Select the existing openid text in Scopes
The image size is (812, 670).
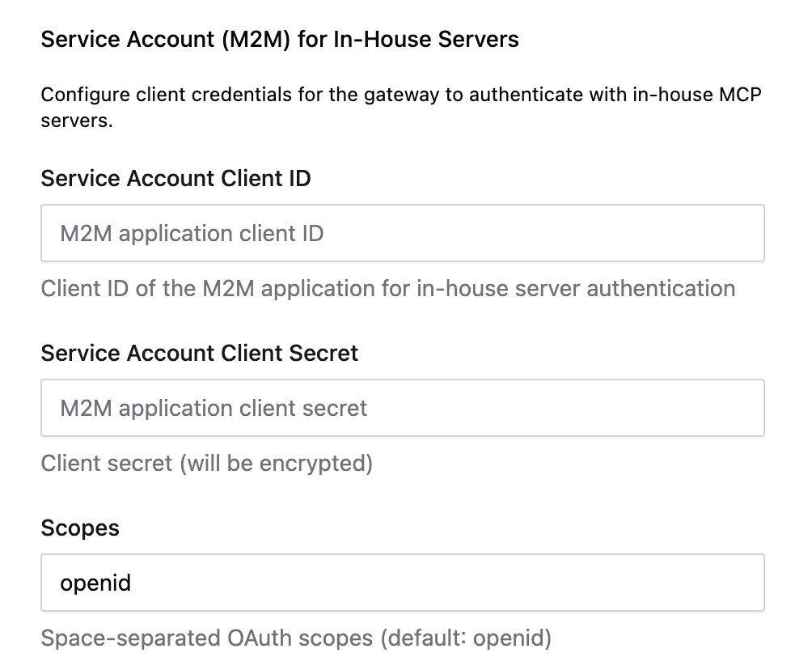pos(95,583)
